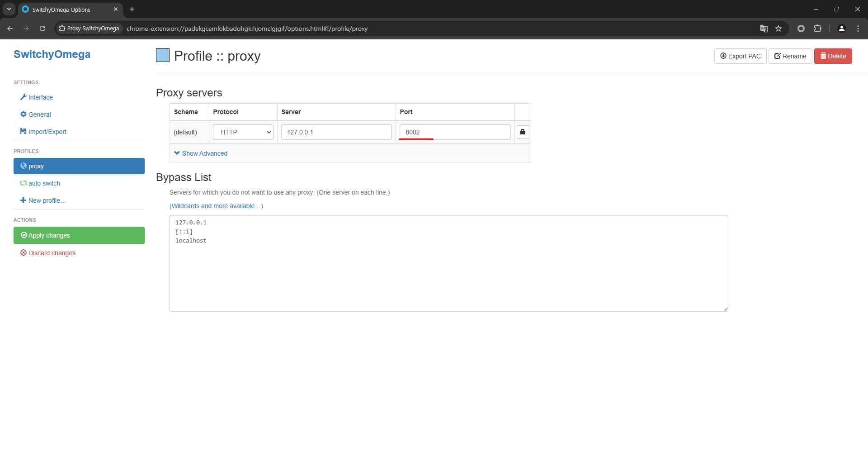Open the Protocol HTTP dropdown
The height and width of the screenshot is (467, 868).
[243, 132]
